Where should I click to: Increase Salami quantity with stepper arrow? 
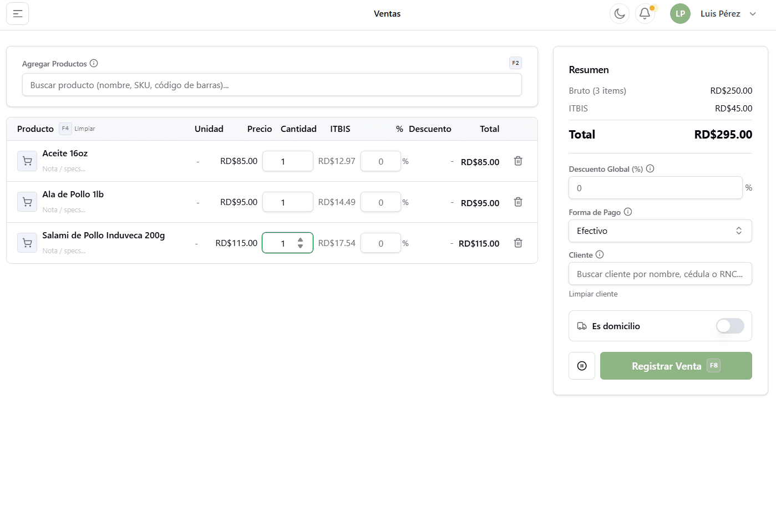[x=300, y=240]
